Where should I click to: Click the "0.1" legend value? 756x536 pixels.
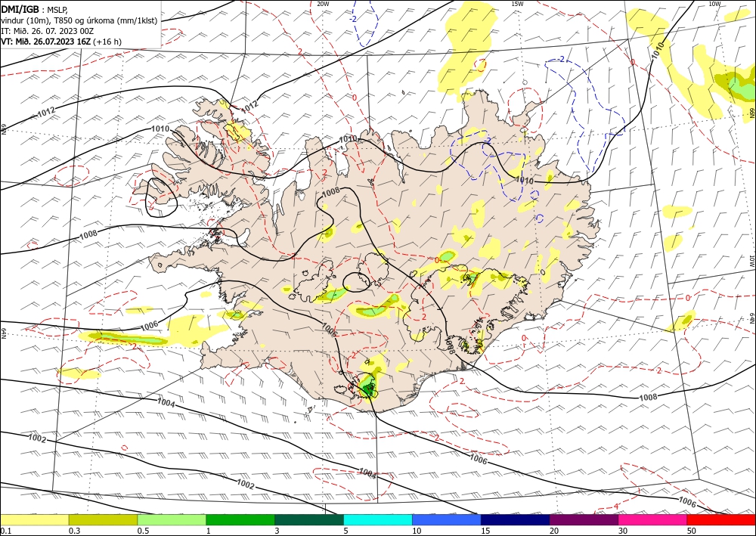click(5, 531)
